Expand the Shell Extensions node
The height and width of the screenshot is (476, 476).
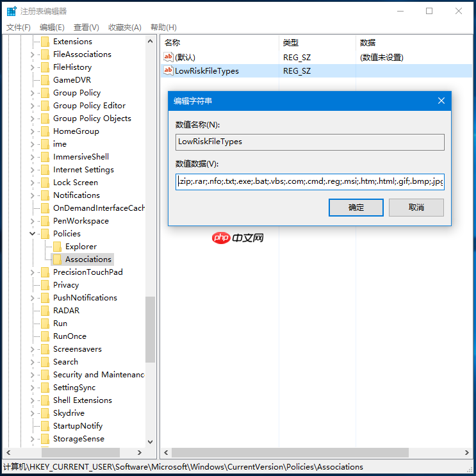tap(33, 400)
